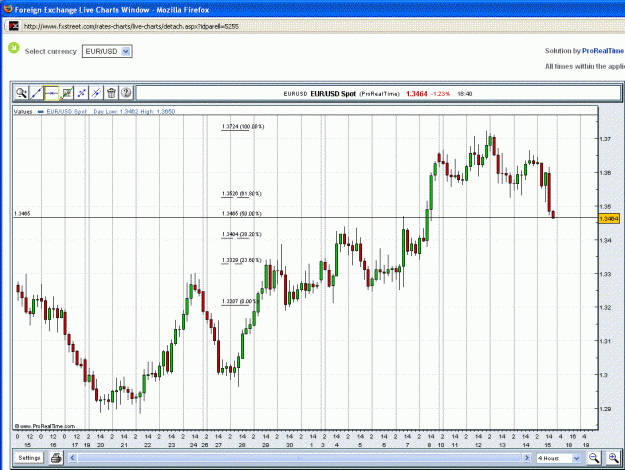Click the right arrow of chart scrollbar

pos(527,458)
